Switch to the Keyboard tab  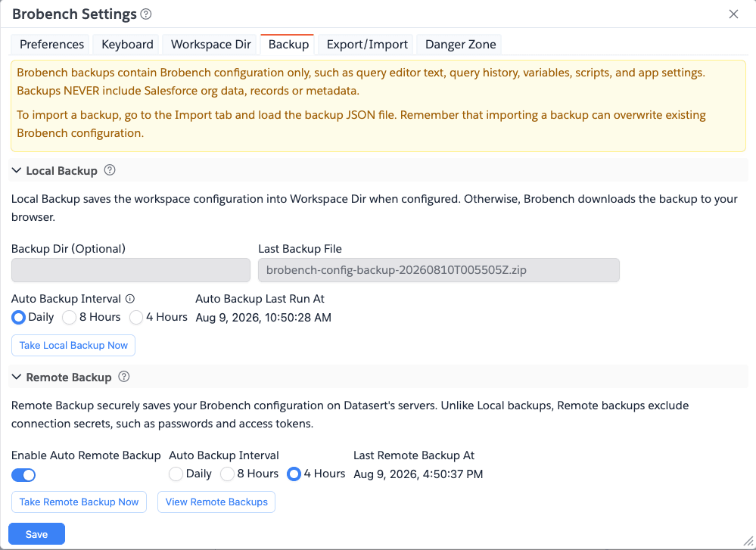click(127, 45)
